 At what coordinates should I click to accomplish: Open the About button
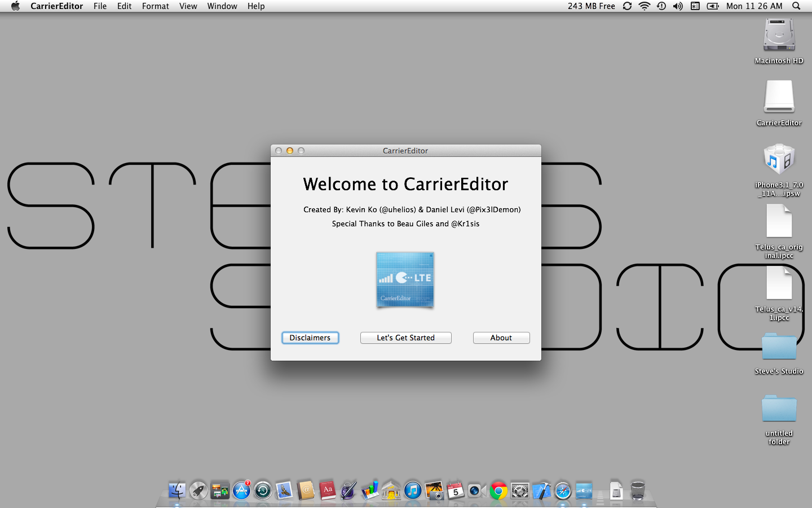501,338
